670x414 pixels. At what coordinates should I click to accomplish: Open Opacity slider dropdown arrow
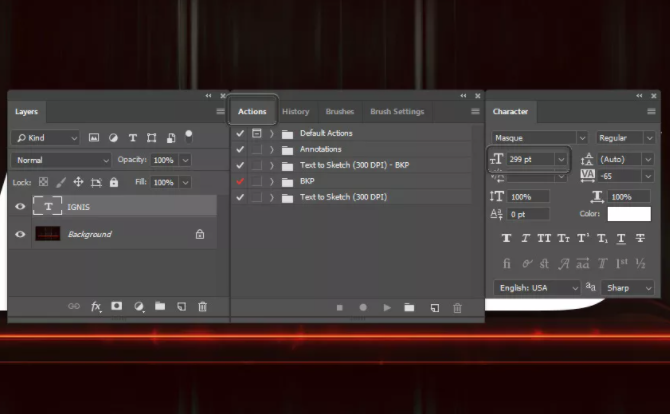(x=185, y=160)
